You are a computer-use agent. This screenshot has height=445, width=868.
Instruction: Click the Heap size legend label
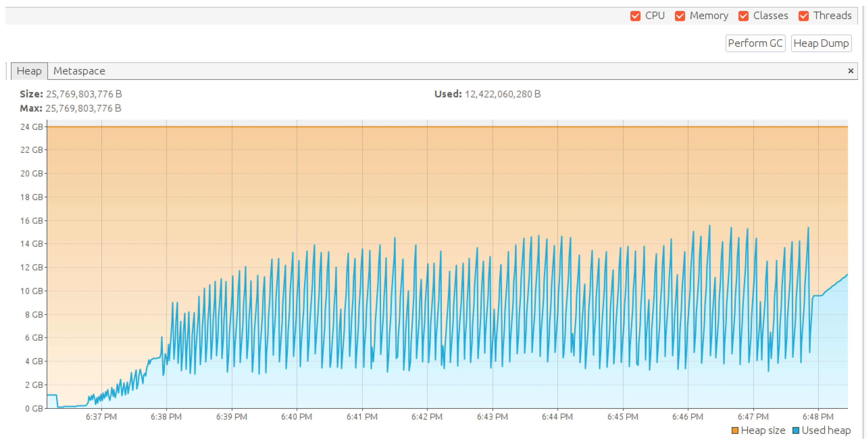(763, 431)
